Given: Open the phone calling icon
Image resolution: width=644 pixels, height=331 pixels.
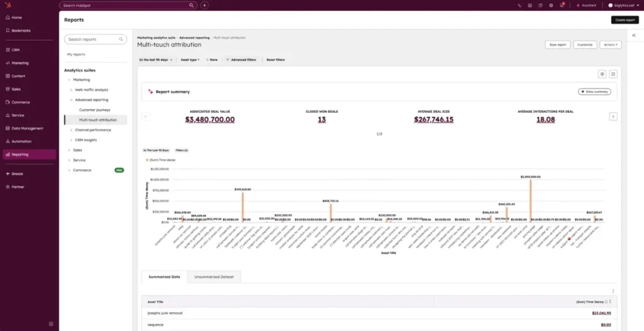Looking at the screenshot, I should (519, 5).
